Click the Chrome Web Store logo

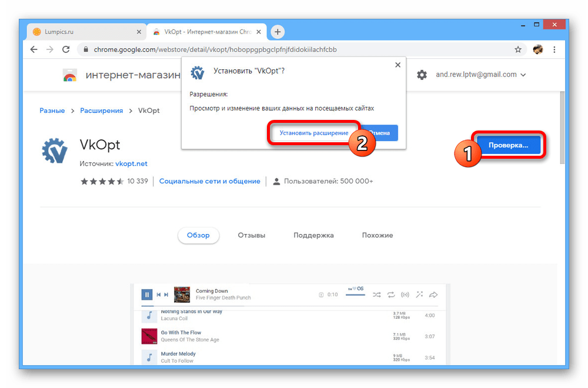[x=70, y=75]
